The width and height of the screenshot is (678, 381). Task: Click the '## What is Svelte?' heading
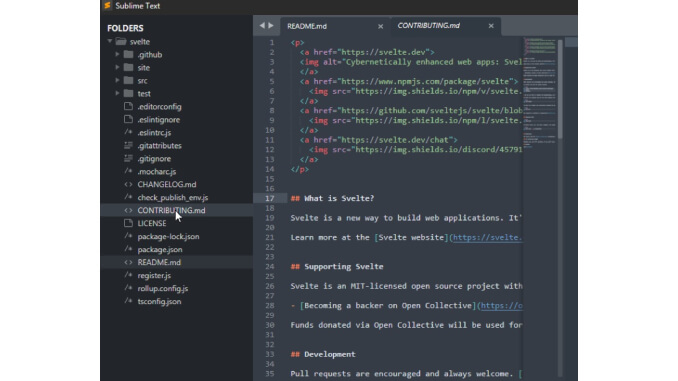332,199
